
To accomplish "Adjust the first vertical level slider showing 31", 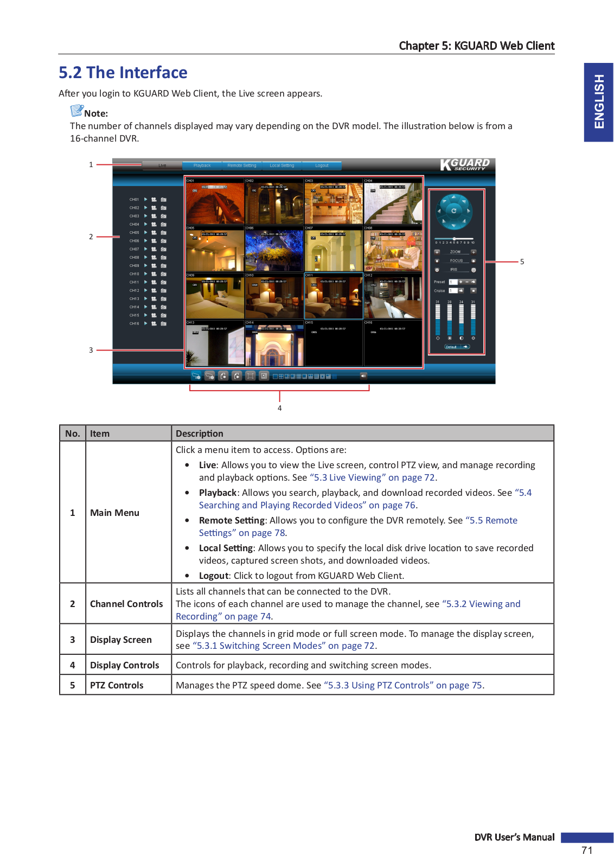I will coord(438,320).
